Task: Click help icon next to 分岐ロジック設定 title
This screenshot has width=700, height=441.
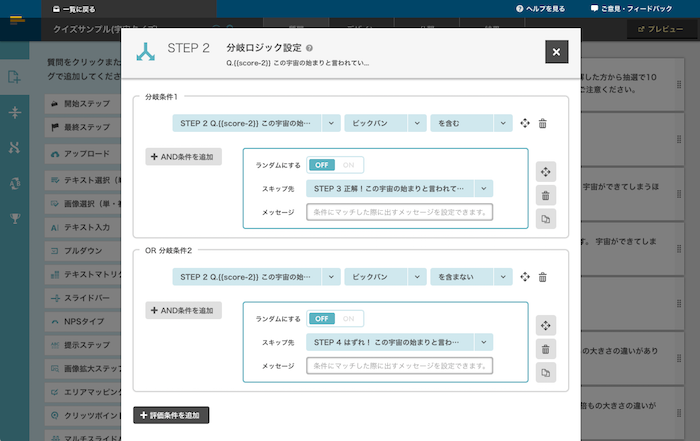Action: (x=309, y=48)
